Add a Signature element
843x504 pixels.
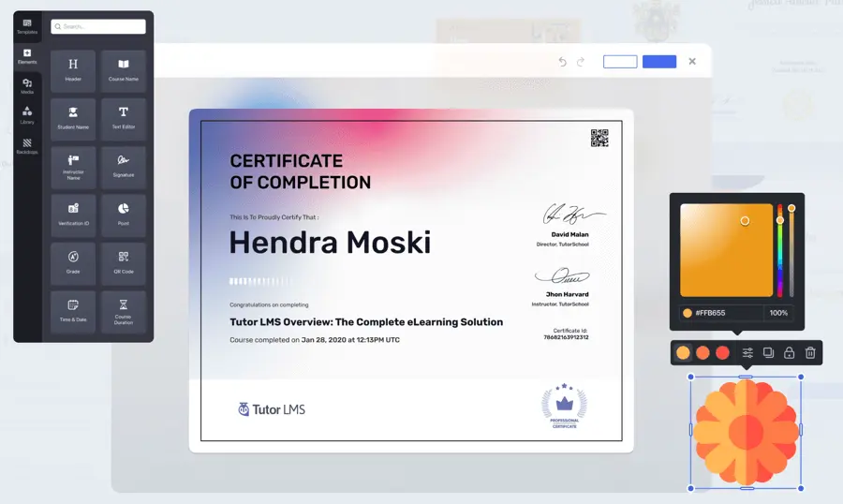123,167
